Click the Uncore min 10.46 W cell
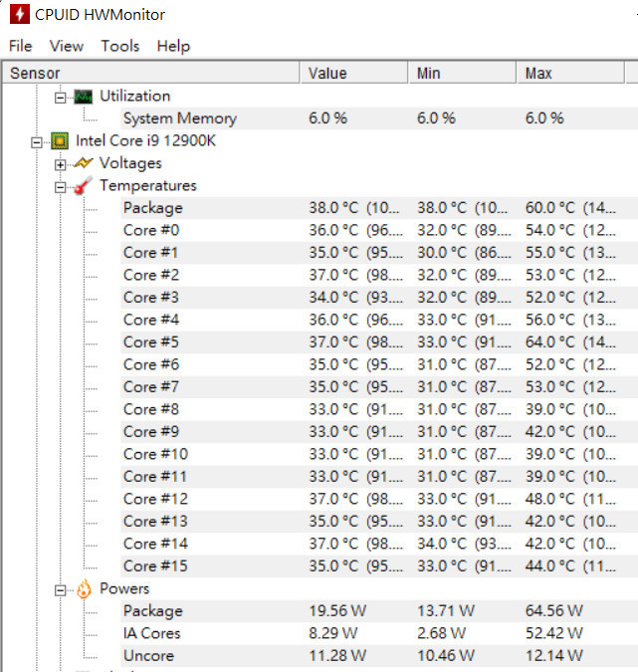The image size is (638, 672). (x=446, y=656)
